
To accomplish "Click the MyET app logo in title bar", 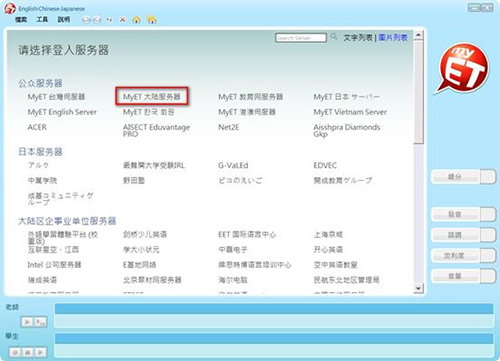I will 10,8.
